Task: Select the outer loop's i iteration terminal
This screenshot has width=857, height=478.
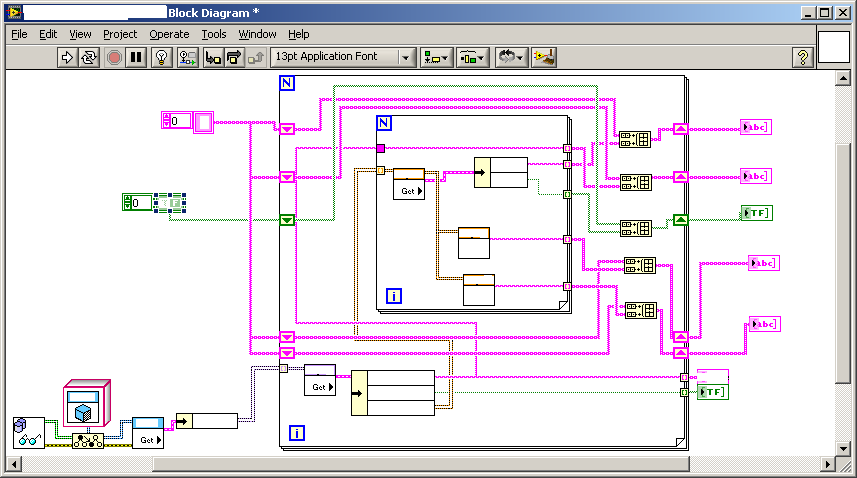Action: [x=297, y=433]
